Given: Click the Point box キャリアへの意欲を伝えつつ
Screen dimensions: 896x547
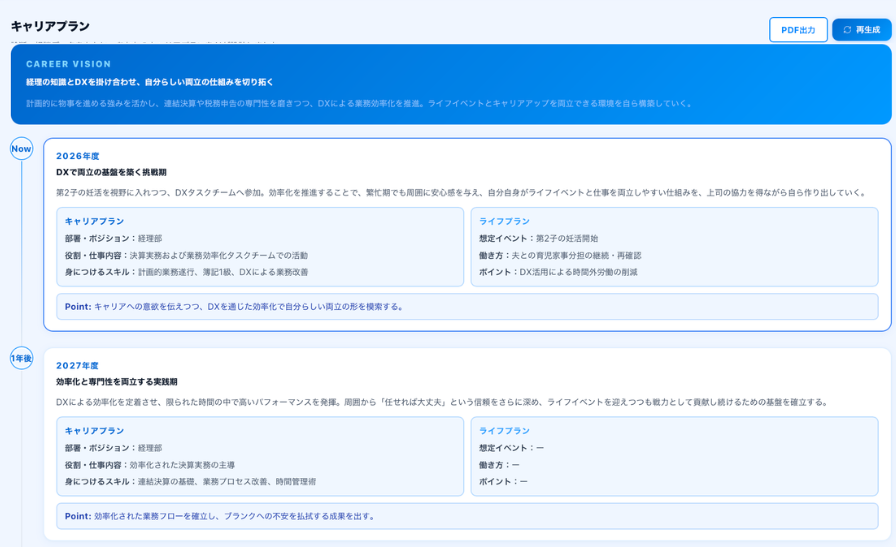Looking at the screenshot, I should coord(467,307).
